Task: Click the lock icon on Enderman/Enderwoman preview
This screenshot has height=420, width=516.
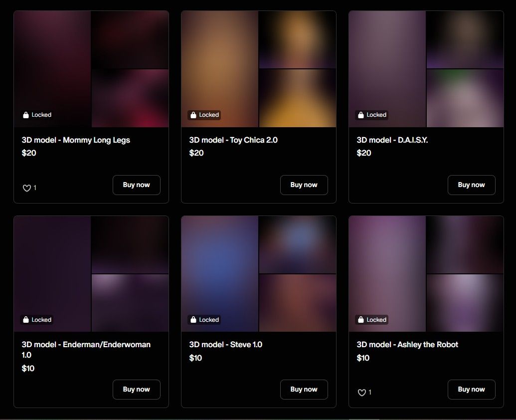Action: point(25,320)
